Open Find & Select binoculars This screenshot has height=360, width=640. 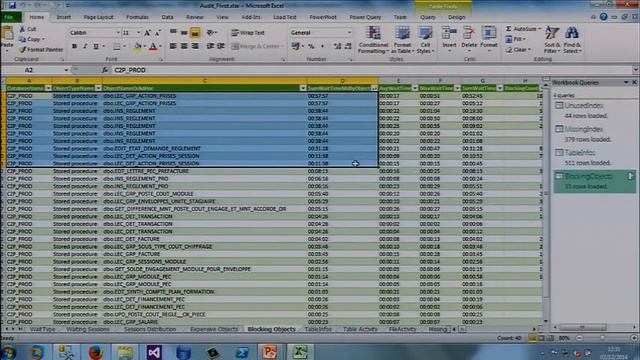click(x=572, y=40)
